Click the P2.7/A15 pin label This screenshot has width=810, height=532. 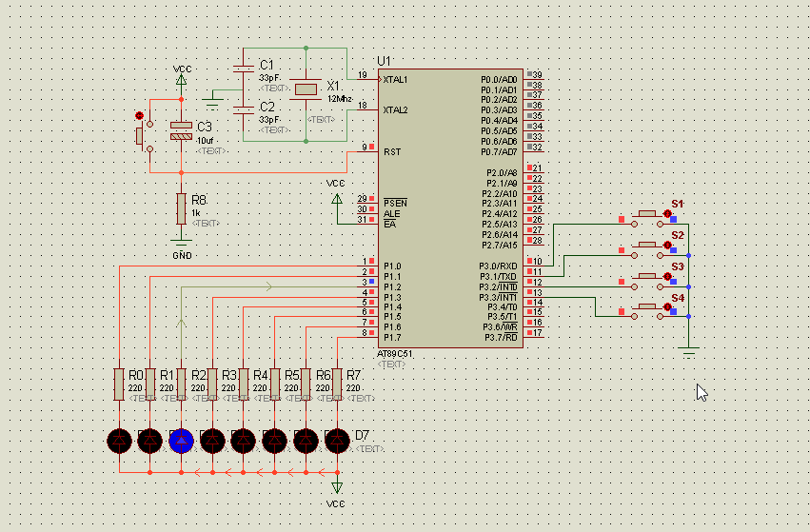click(500, 245)
